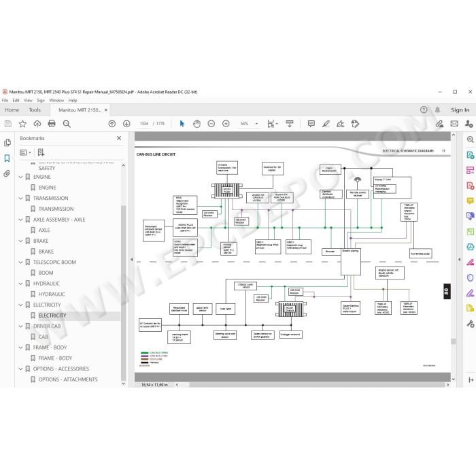Click the current page number field
This screenshot has width=476, height=476.
[x=144, y=124]
